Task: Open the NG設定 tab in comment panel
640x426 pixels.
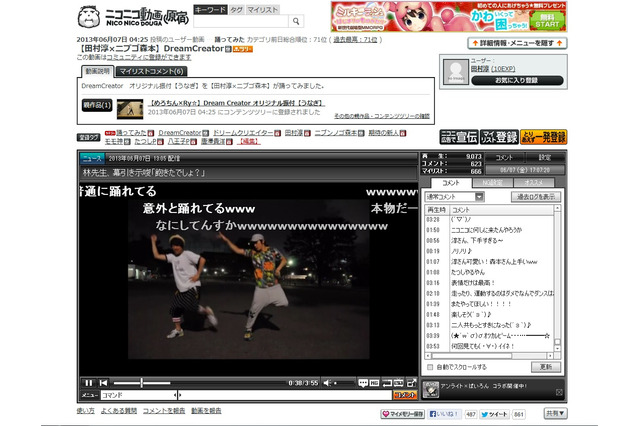Action: tap(493, 182)
